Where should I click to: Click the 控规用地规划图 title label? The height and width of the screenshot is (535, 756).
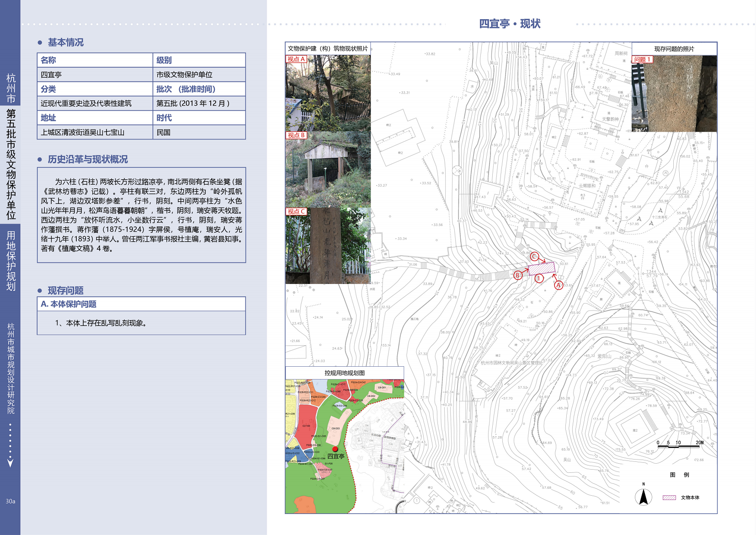[345, 373]
